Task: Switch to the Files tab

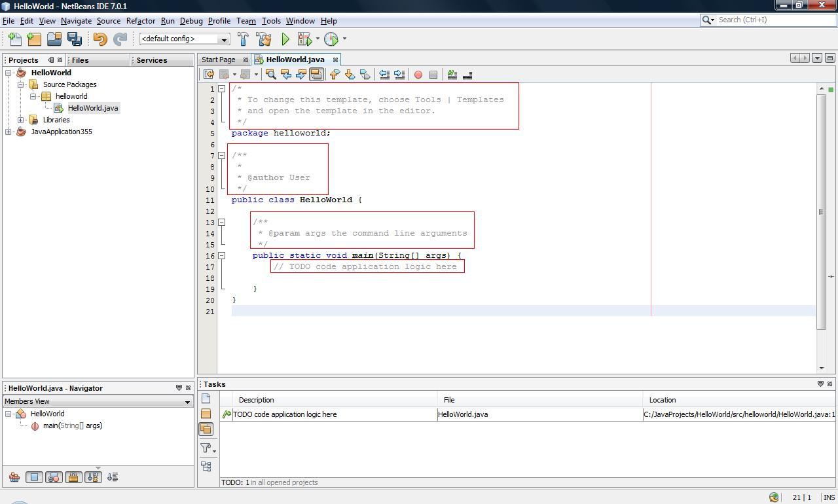Action: point(81,60)
